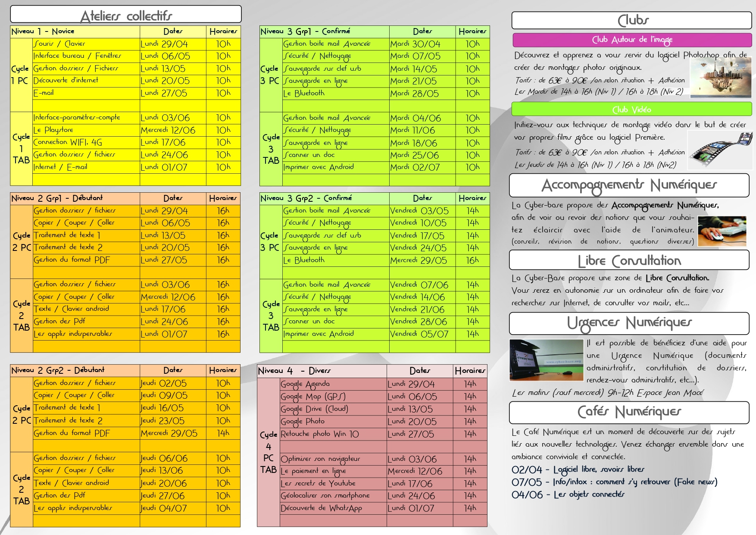Click the floating city Photoshop montage image
756x535 pixels.
pyautogui.click(x=720, y=78)
